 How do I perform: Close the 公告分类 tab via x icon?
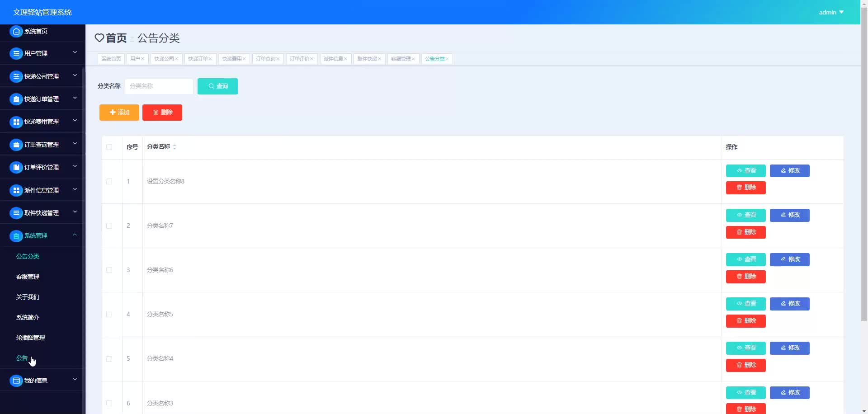pos(447,59)
